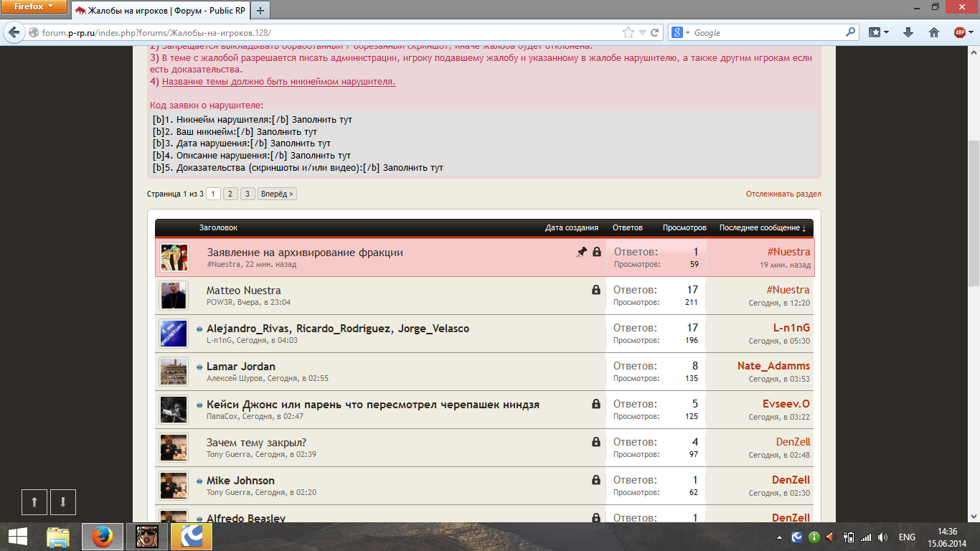Open File Explorer from the taskbar
The image size is (980, 551).
(58, 537)
